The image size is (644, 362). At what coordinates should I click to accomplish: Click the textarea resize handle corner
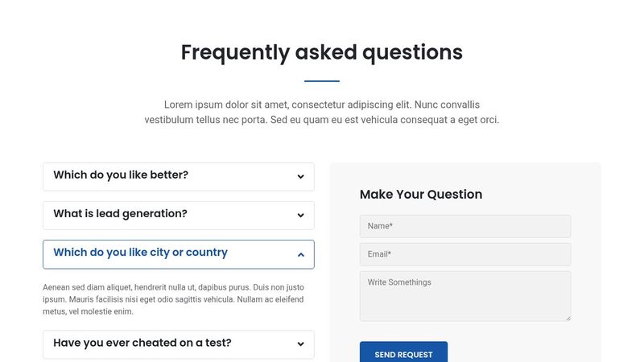tap(568, 318)
